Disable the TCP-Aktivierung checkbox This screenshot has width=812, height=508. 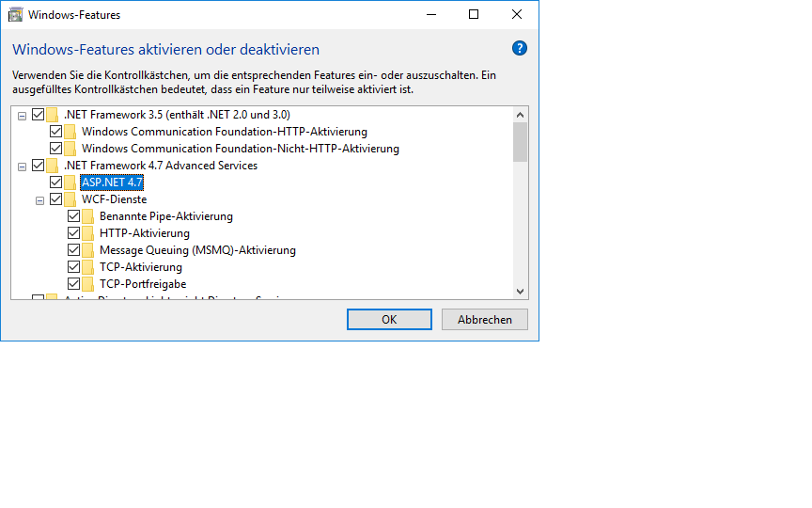(74, 267)
